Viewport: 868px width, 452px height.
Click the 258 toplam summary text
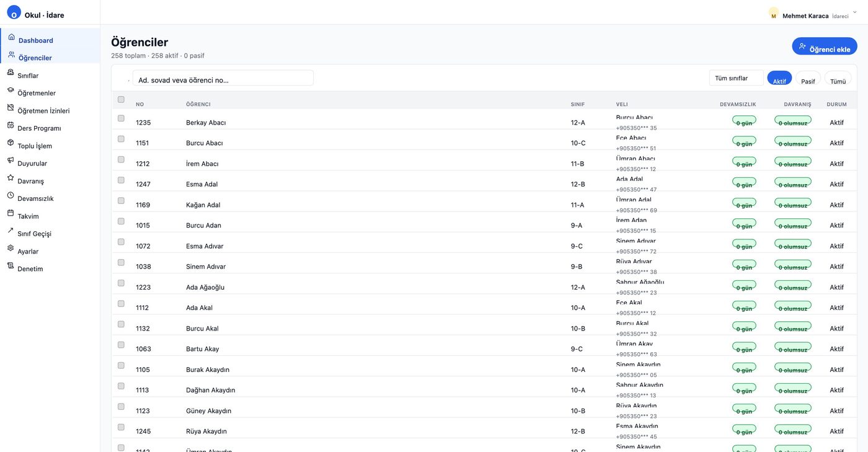tap(128, 56)
